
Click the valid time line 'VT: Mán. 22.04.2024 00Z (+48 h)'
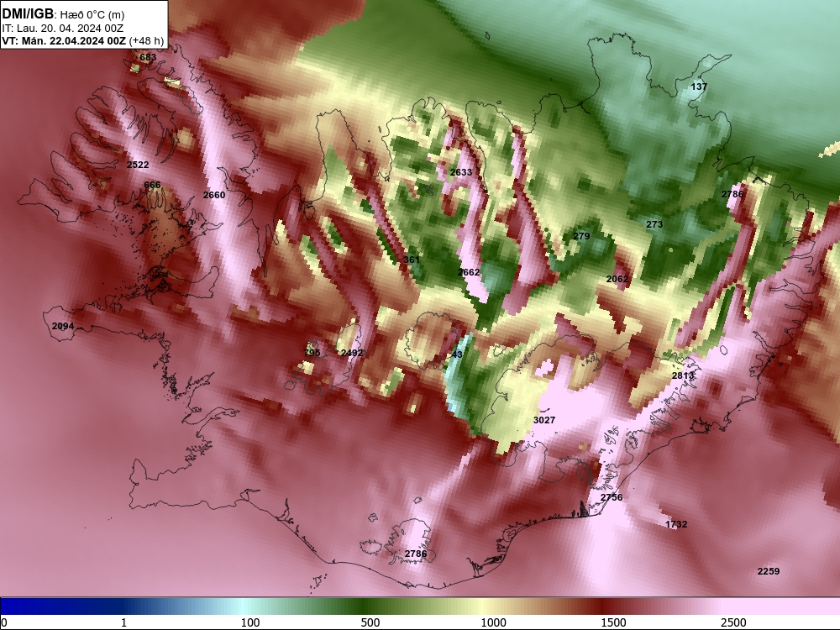83,41
